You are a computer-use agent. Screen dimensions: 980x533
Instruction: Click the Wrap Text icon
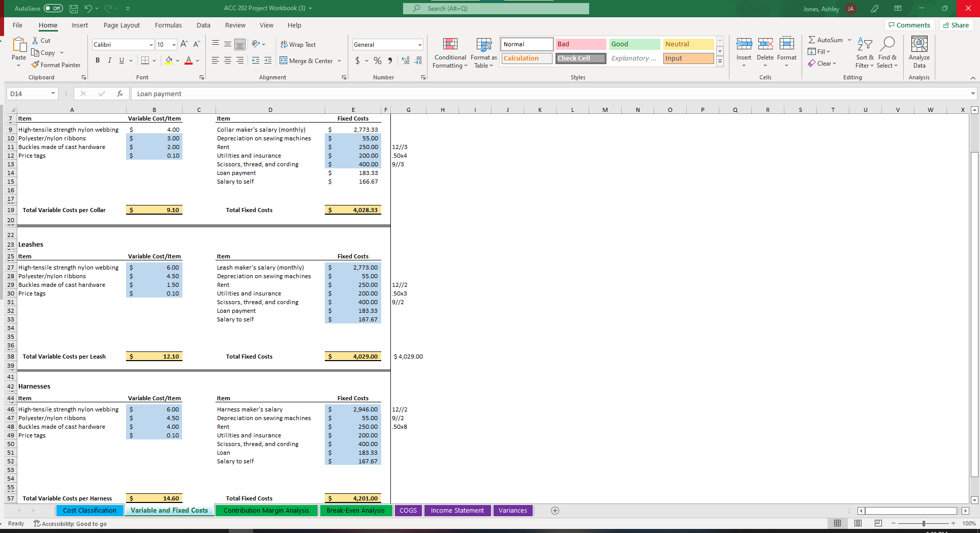pyautogui.click(x=283, y=44)
